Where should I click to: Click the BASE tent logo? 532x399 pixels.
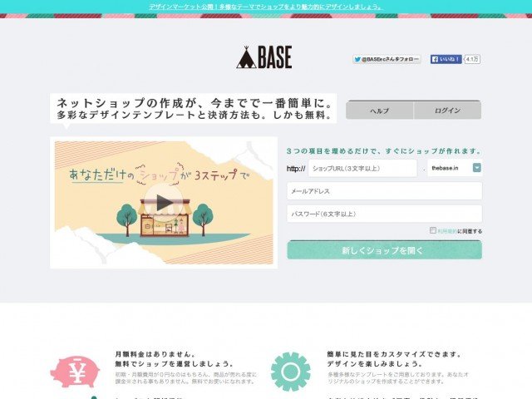(264, 57)
